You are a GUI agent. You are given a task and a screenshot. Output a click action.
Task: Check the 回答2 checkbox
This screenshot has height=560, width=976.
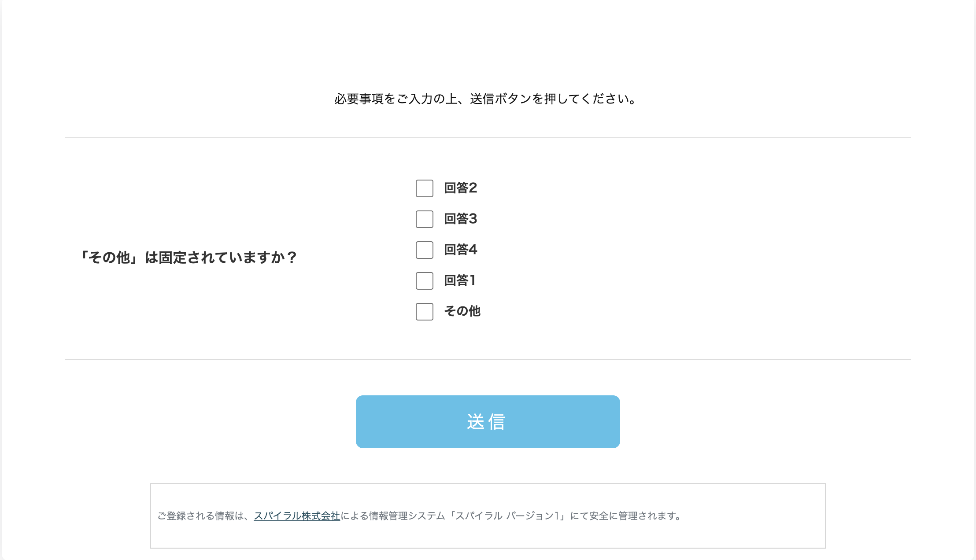pyautogui.click(x=425, y=188)
